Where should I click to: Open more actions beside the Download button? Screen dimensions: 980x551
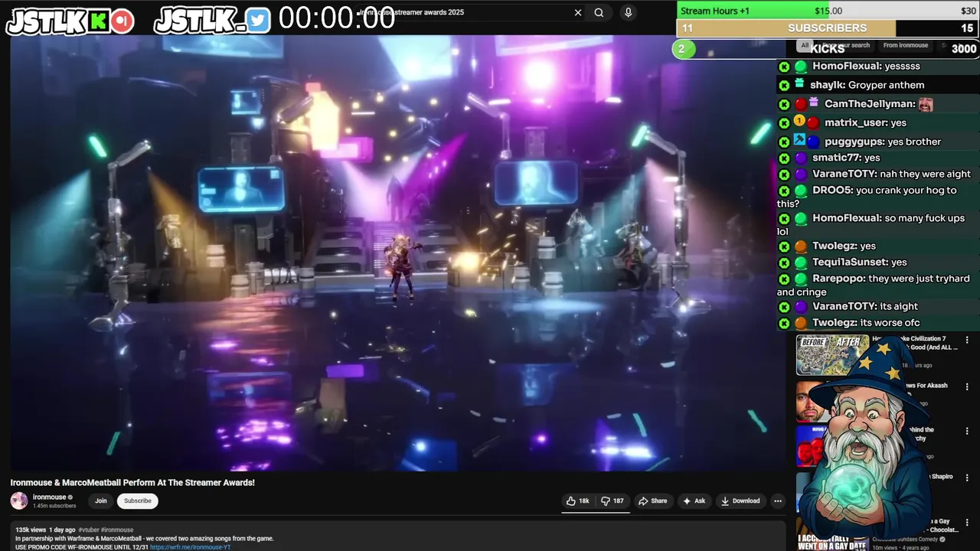[778, 501]
